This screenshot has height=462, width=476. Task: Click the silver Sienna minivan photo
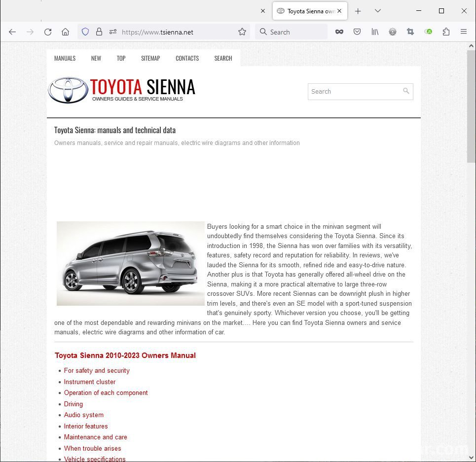pos(131,263)
